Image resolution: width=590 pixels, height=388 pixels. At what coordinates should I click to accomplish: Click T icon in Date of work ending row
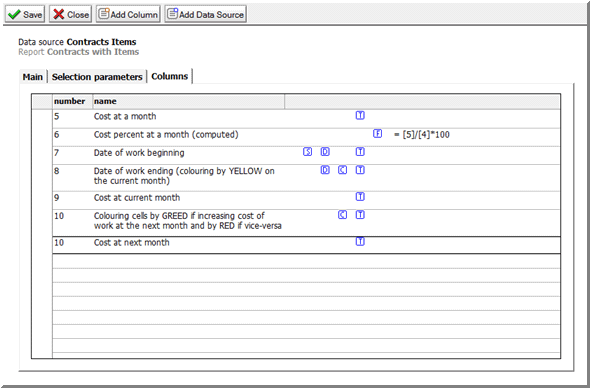click(360, 170)
